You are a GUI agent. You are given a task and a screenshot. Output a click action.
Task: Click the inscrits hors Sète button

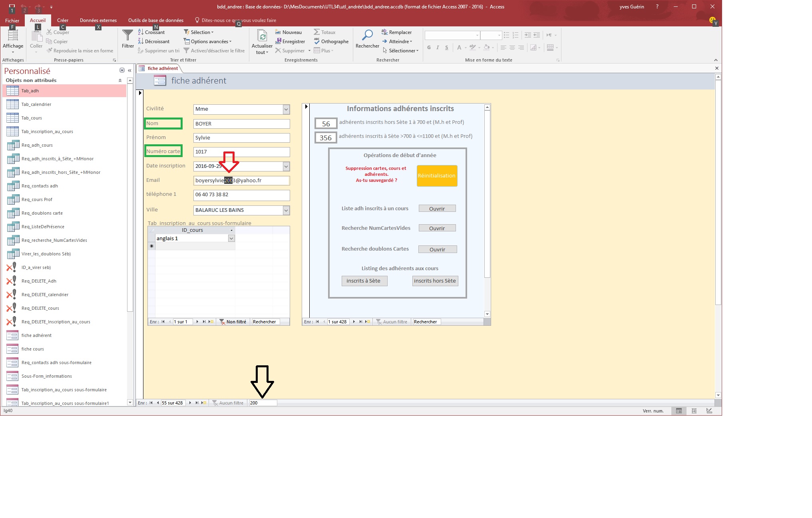435,281
